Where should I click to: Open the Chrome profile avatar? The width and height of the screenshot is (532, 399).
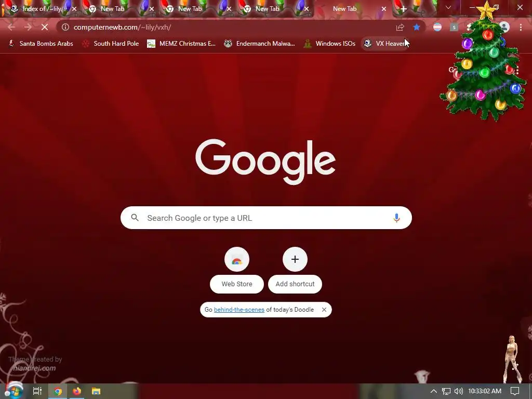[x=504, y=27]
